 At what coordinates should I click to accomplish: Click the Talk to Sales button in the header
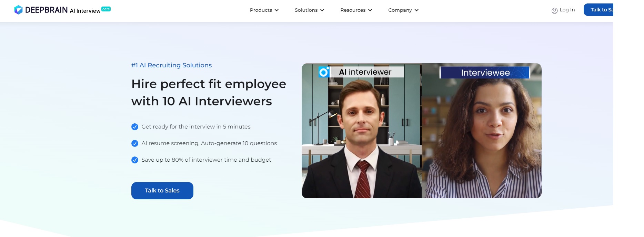click(x=598, y=10)
